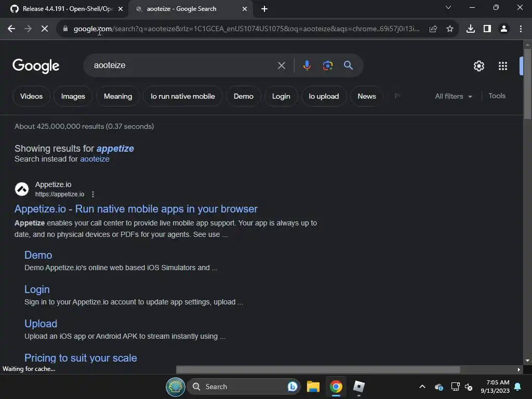
Task: Open the Roblox taskbar icon
Action: click(x=358, y=387)
